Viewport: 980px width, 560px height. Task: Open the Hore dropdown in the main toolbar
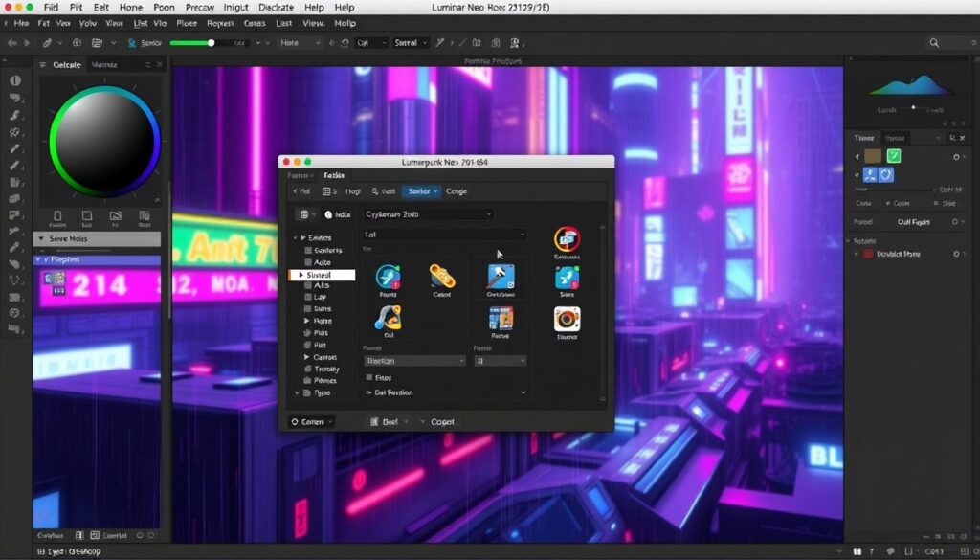point(300,43)
